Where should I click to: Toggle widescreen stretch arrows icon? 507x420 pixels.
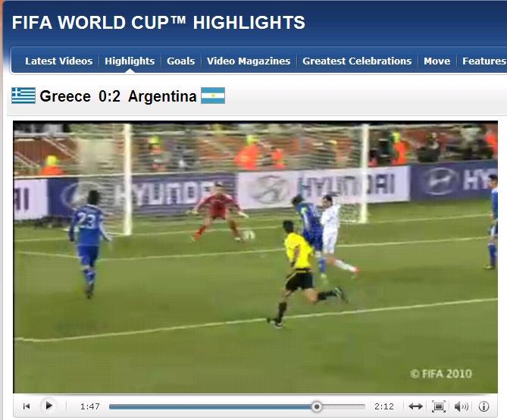(415, 406)
